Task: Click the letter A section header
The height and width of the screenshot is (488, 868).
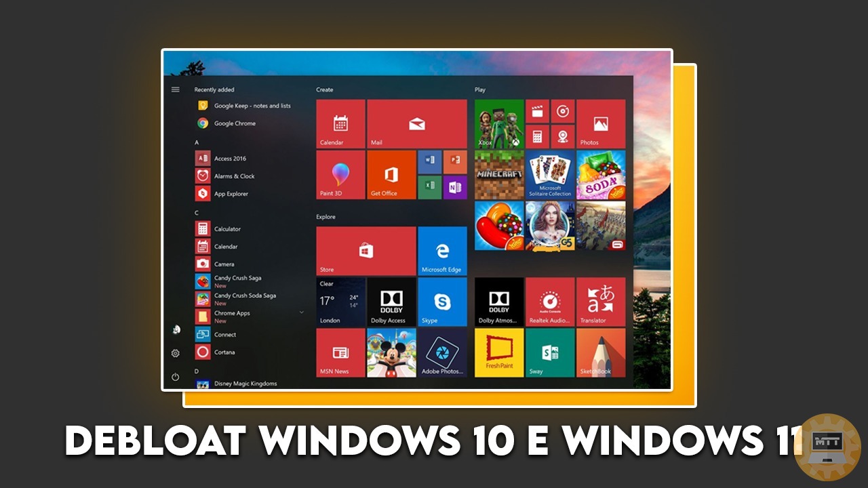Action: point(197,142)
